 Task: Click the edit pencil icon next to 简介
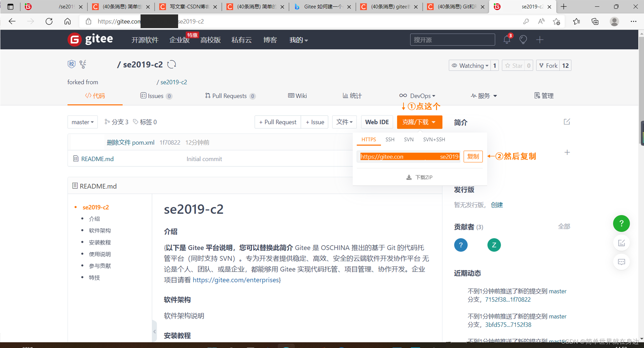(x=567, y=122)
